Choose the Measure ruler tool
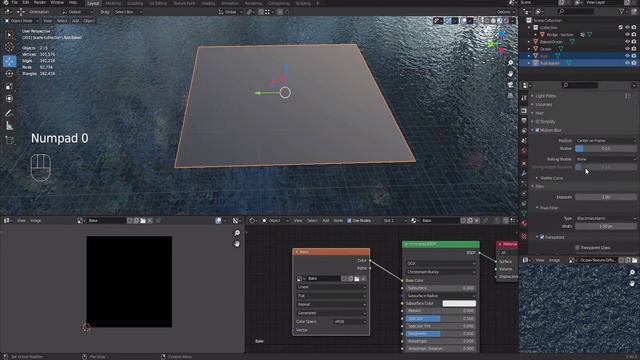This screenshot has height=360, width=640. (9, 126)
